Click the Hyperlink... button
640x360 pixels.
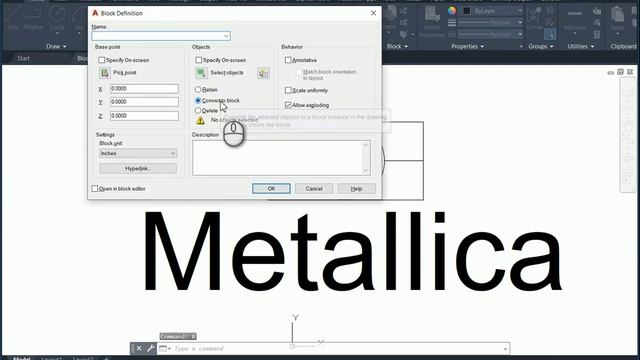click(138, 169)
